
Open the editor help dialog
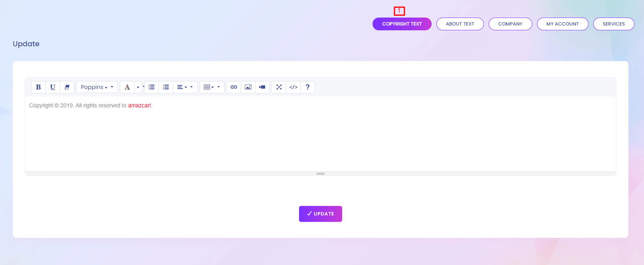pos(307,87)
